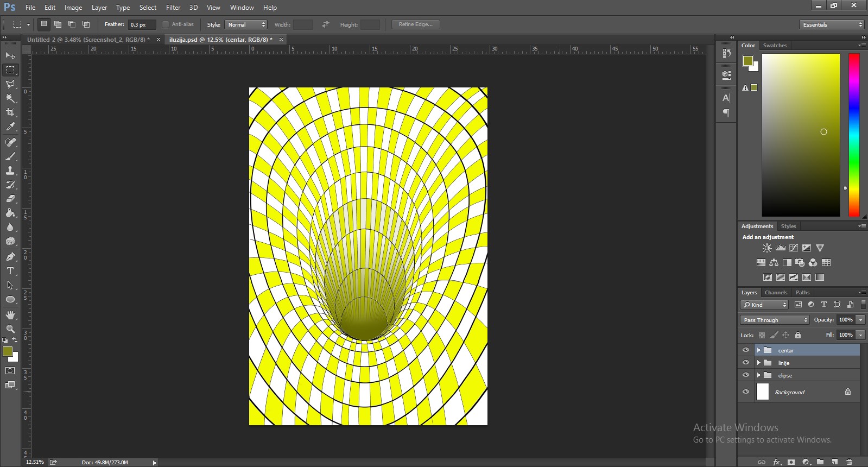Select the Horizontal Type tool
868x467 pixels.
(10, 271)
